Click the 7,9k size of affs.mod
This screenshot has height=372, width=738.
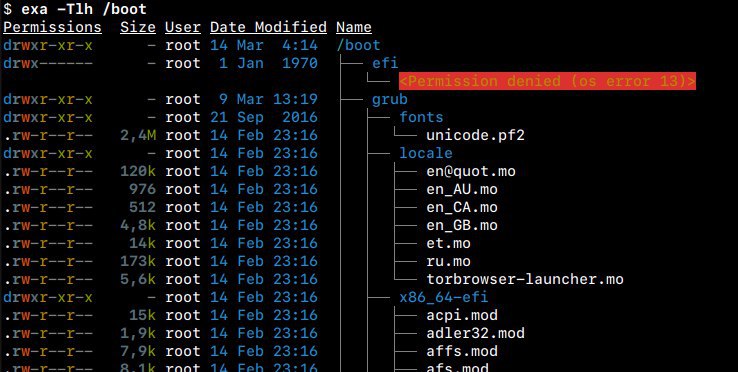point(137,351)
